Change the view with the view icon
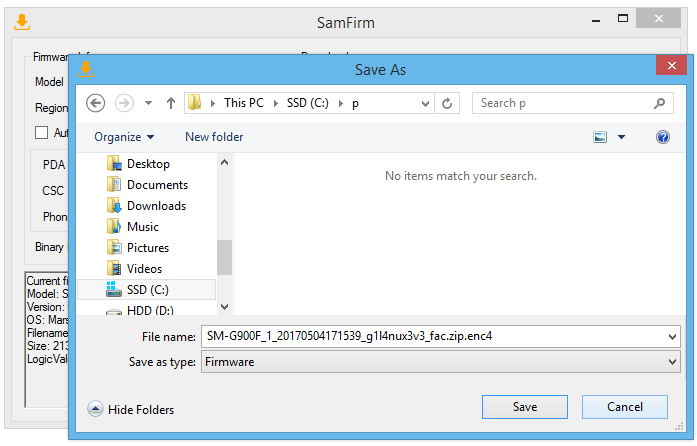Screen dimensions: 697x446 600,137
